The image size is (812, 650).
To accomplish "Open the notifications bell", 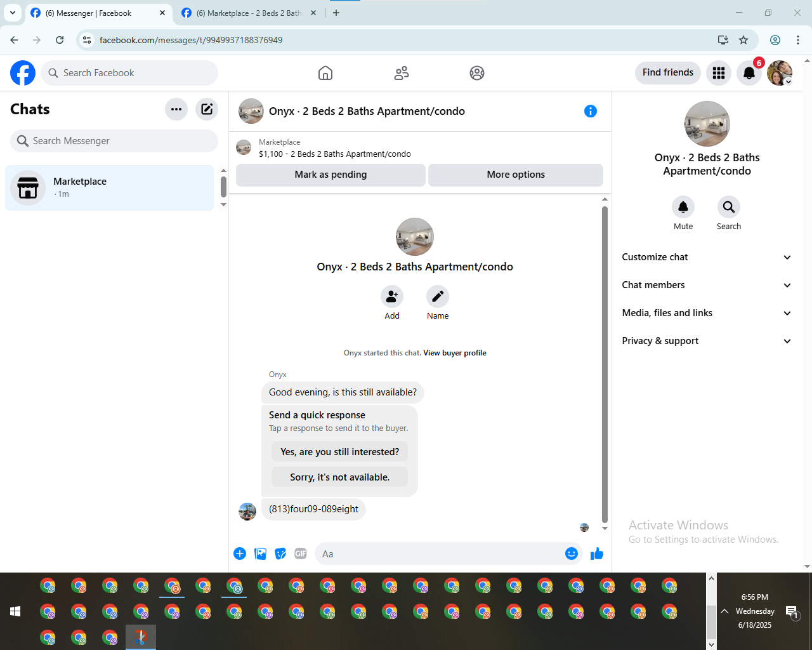I will tap(749, 73).
